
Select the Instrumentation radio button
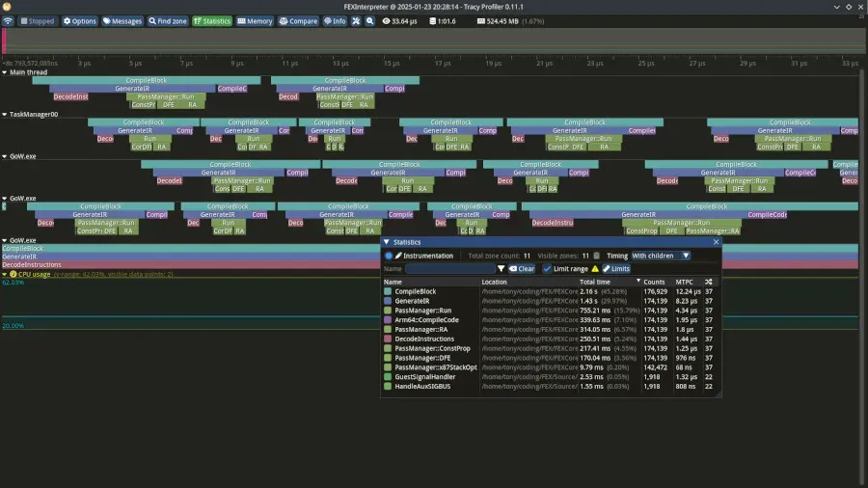389,256
